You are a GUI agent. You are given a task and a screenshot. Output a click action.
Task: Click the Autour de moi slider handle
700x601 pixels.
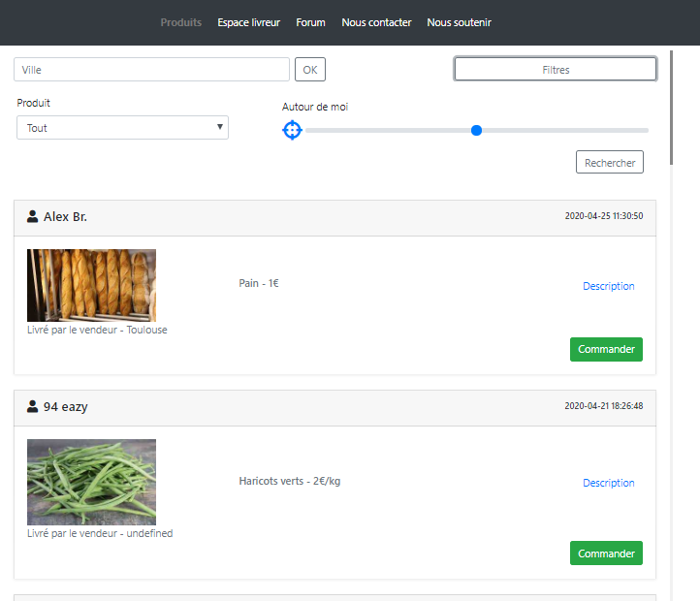point(476,131)
